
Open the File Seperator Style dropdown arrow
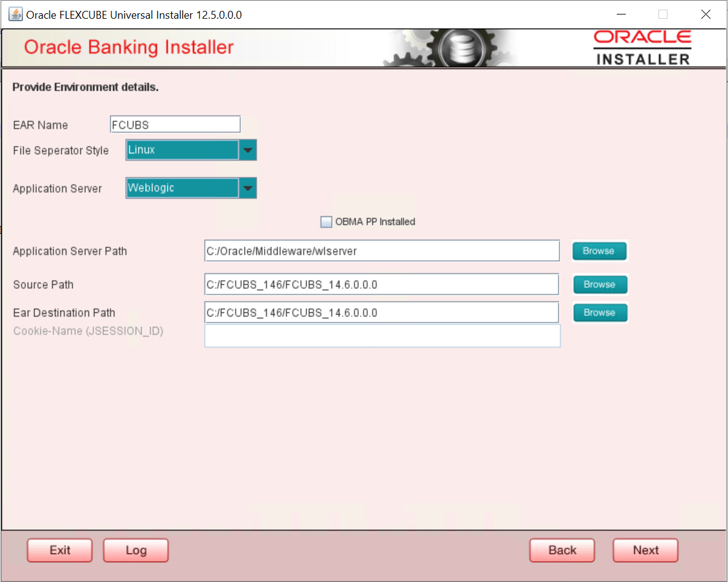248,150
